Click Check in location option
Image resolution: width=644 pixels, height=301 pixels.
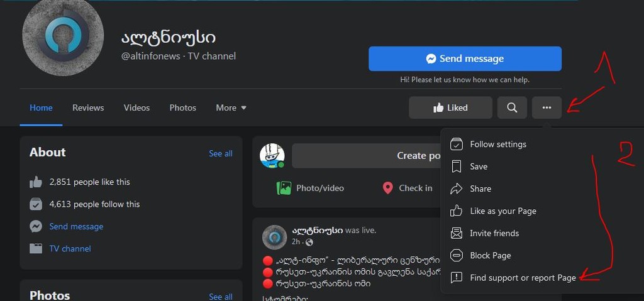pos(407,188)
